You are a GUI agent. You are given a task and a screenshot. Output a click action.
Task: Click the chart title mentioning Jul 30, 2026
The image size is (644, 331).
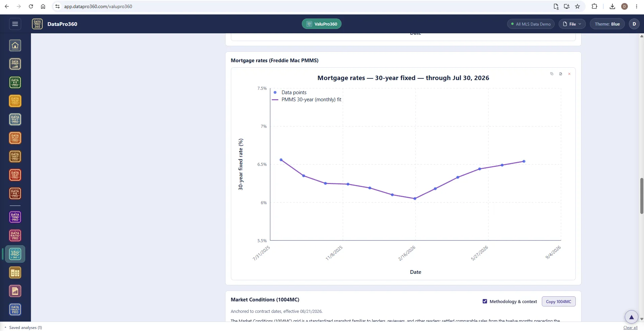(403, 78)
